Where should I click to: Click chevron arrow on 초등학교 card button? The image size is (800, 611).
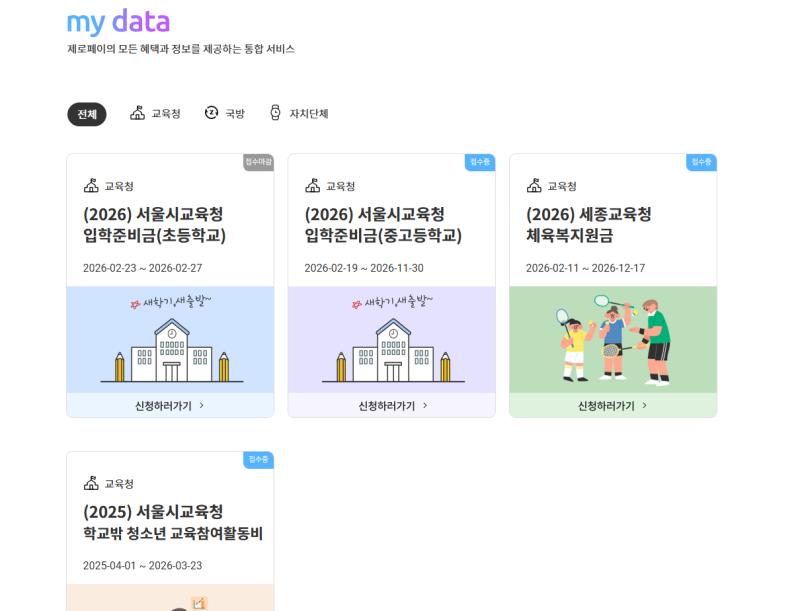(202, 405)
